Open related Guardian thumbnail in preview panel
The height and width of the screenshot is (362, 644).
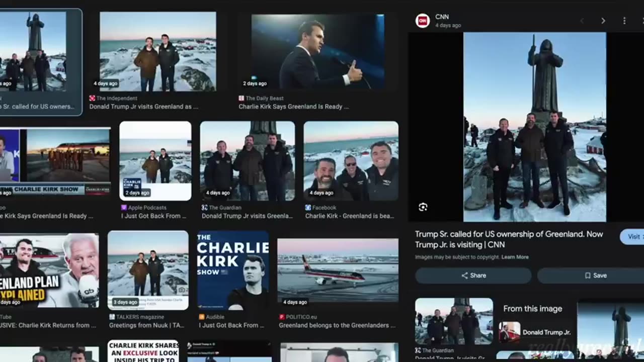pyautogui.click(x=454, y=321)
